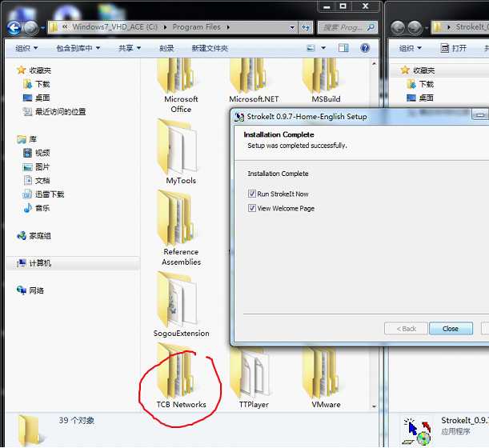The height and width of the screenshot is (448, 489).
Task: Click 刻录 in the toolbar
Action: [166, 48]
